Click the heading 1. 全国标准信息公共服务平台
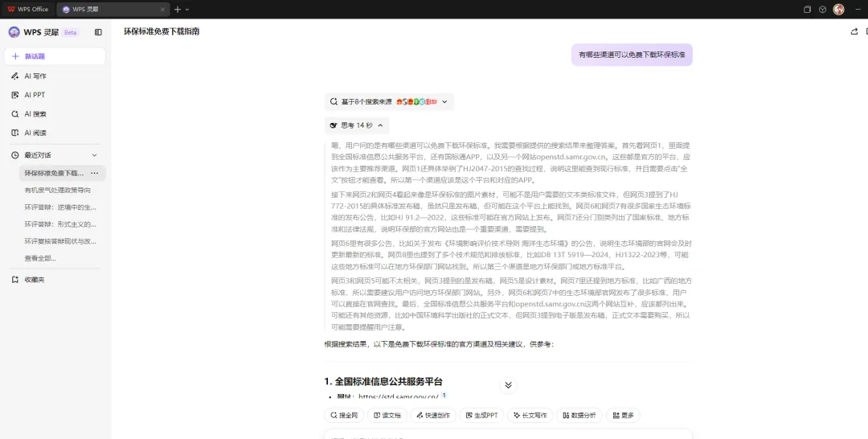Viewport: 868px width, 439px height. click(x=383, y=381)
